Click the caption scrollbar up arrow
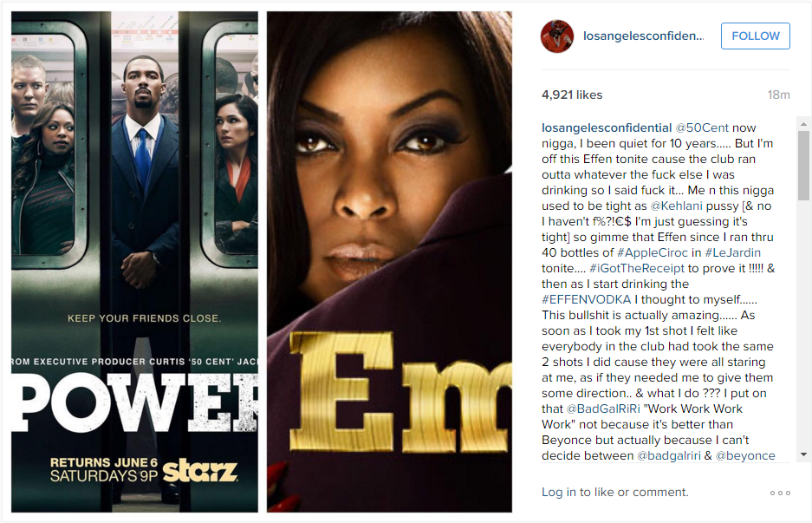The width and height of the screenshot is (812, 523). point(803,124)
